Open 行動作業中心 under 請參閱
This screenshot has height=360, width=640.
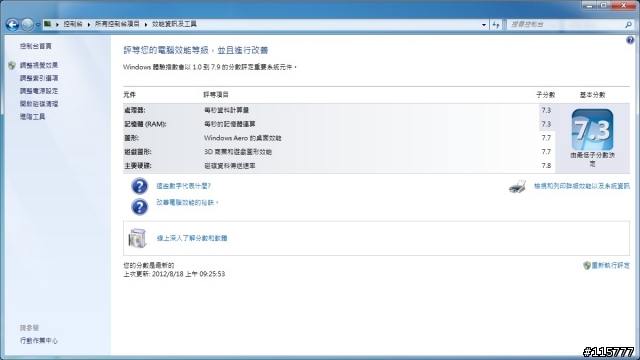click(x=39, y=340)
